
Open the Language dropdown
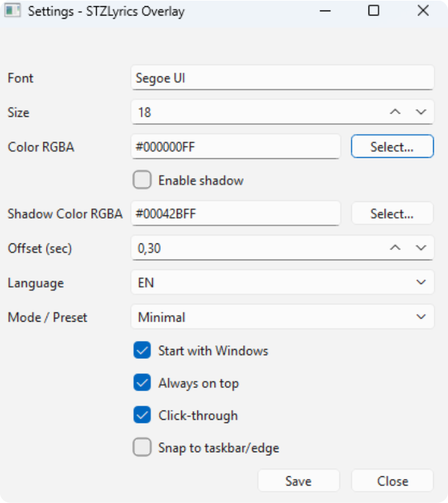point(282,283)
